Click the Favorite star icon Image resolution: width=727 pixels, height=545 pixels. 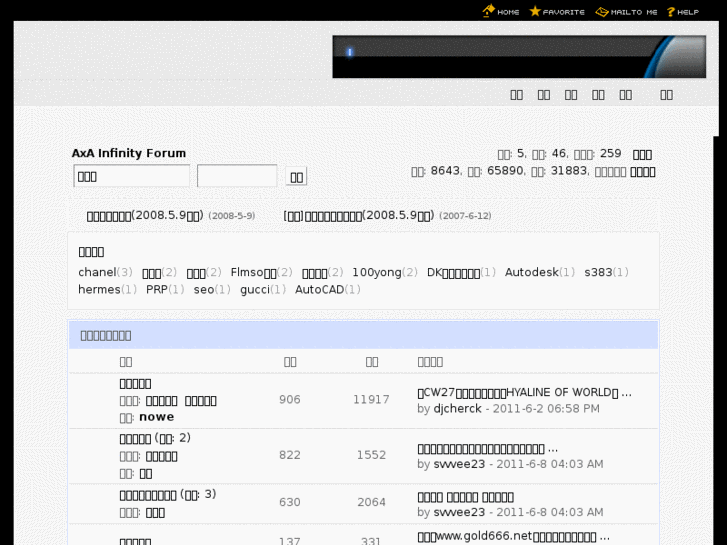click(x=535, y=11)
